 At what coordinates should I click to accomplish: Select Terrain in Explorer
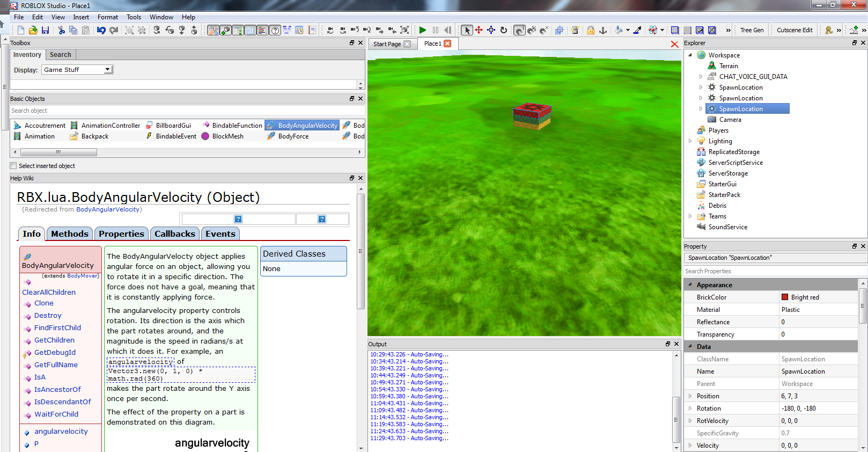pyautogui.click(x=728, y=66)
